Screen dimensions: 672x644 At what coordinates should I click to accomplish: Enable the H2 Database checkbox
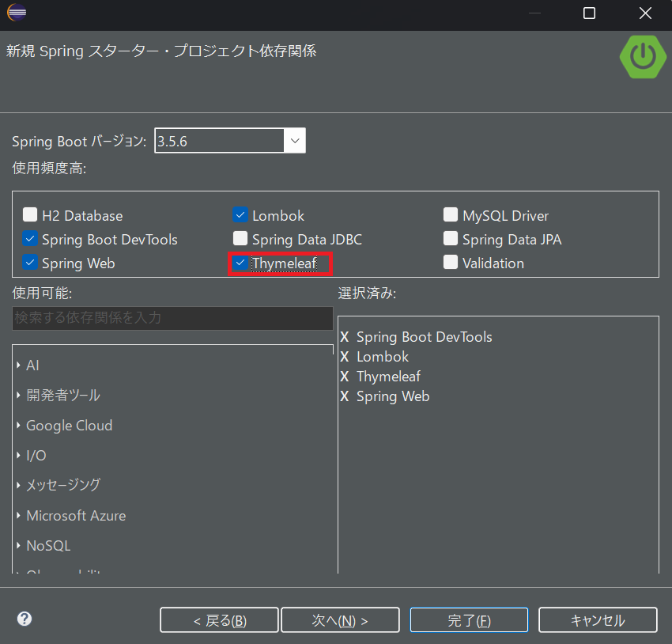click(30, 214)
